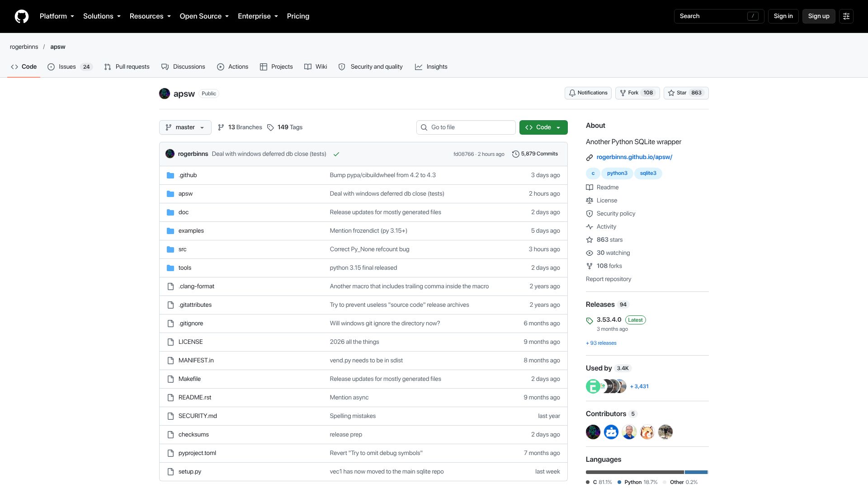The width and height of the screenshot is (868, 488).
Task: Open the pyproject.toml file
Action: pyautogui.click(x=197, y=453)
